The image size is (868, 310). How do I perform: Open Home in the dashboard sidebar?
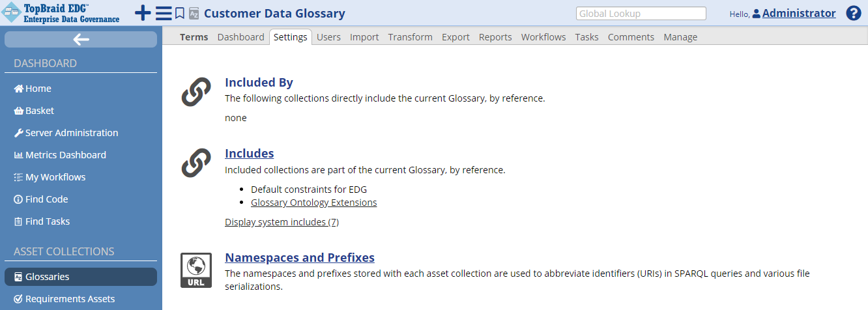pos(38,89)
